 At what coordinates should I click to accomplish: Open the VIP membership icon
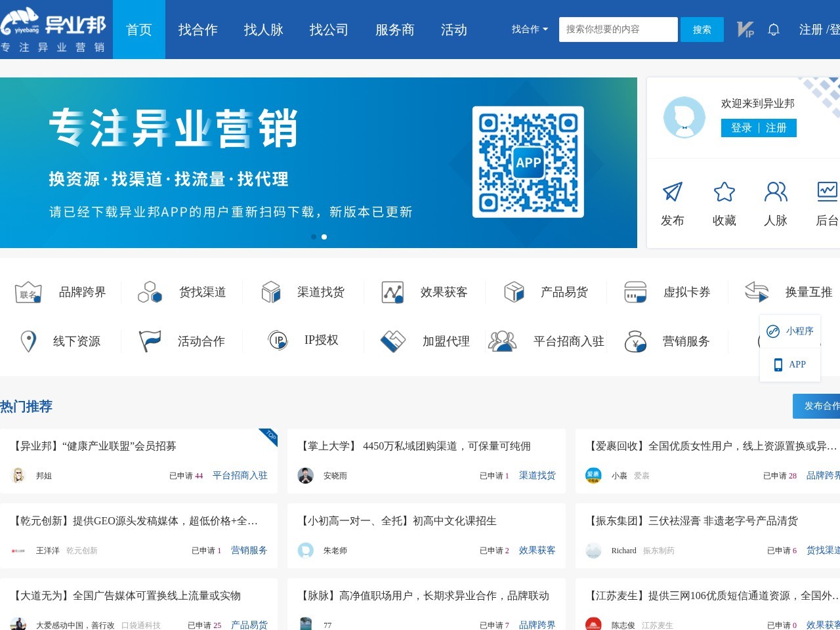coord(745,30)
